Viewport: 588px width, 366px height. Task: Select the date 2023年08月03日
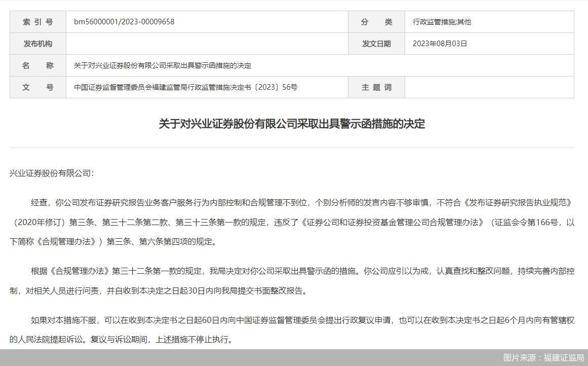click(x=440, y=44)
